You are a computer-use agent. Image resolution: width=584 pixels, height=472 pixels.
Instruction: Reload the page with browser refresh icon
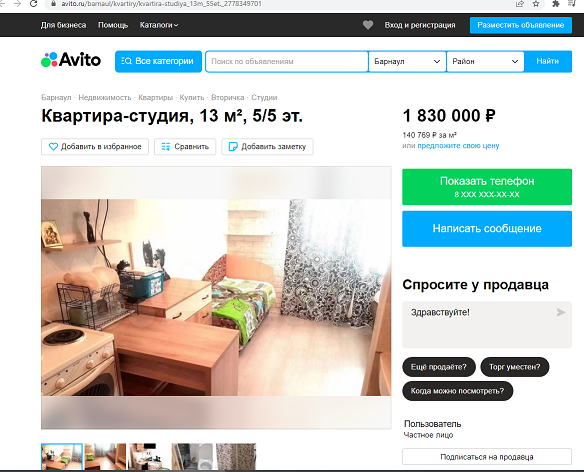tap(34, 4)
